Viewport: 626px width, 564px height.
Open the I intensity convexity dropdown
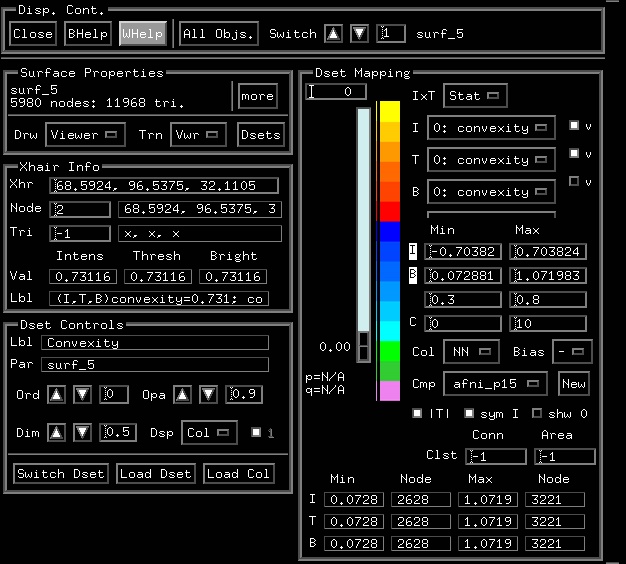pos(491,128)
